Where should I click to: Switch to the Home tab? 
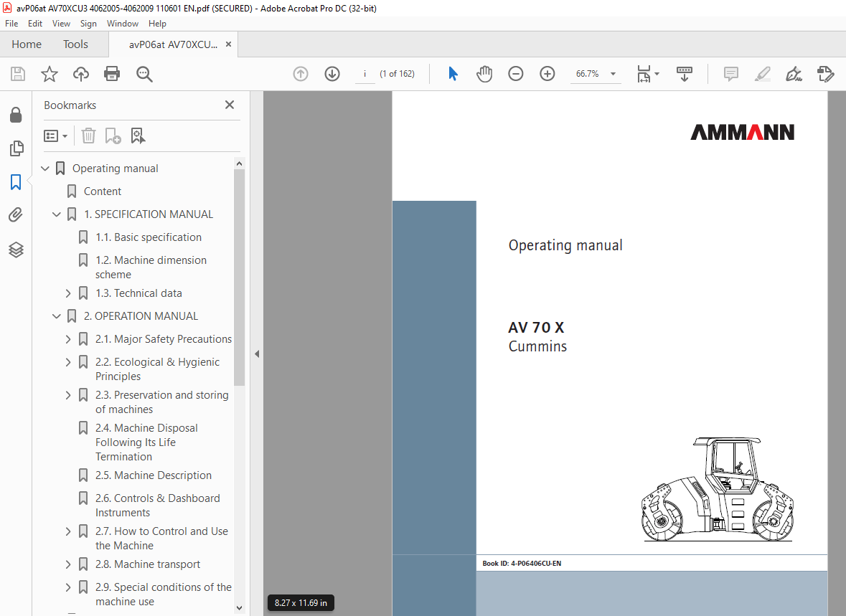(x=27, y=44)
